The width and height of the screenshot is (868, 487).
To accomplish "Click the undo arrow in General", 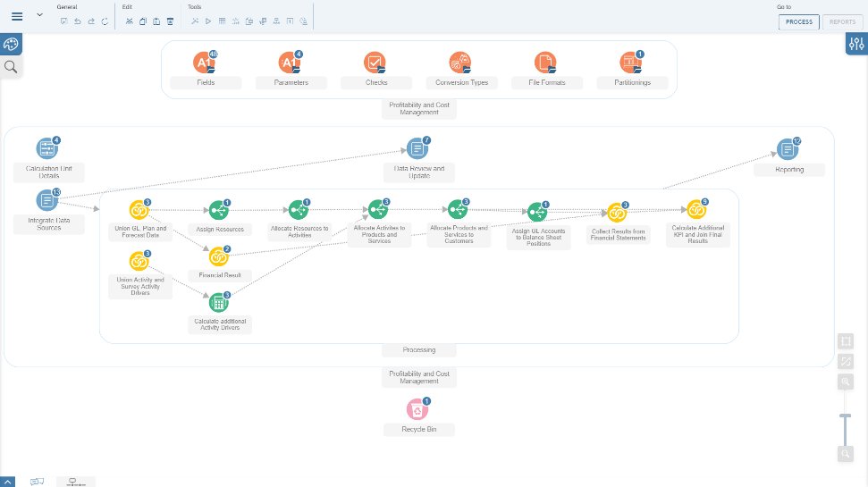I will click(x=78, y=21).
